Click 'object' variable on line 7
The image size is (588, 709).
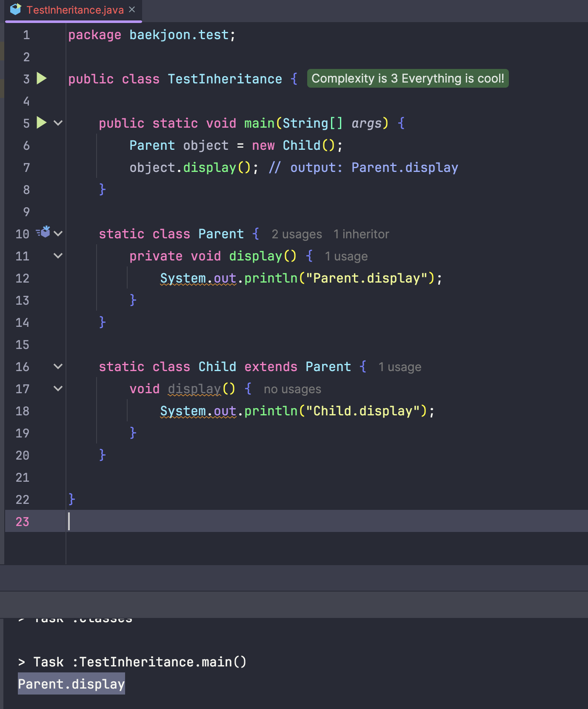click(152, 167)
